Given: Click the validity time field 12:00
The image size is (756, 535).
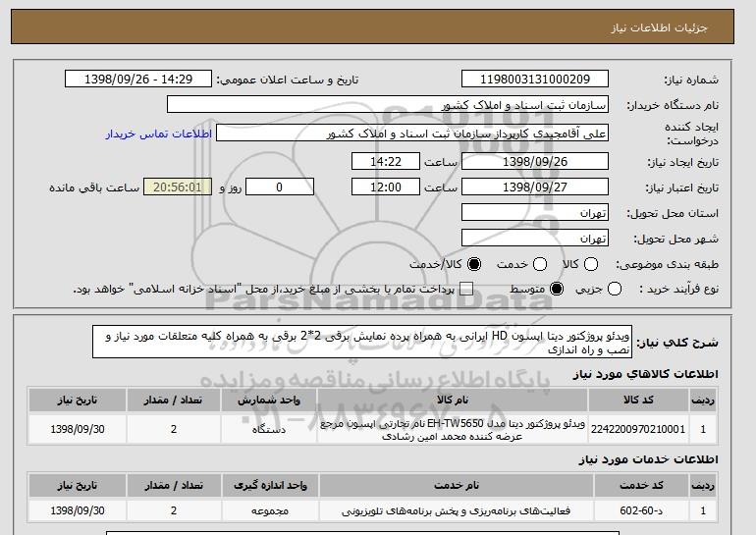Looking at the screenshot, I should 386,187.
